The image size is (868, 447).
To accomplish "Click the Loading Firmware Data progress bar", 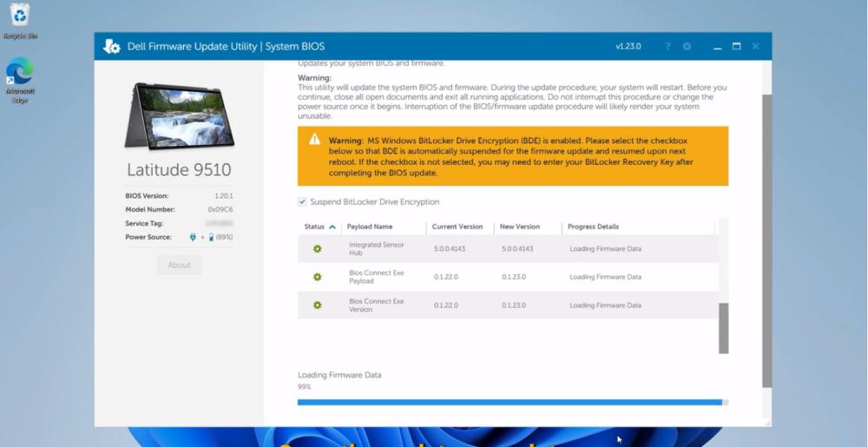I will coord(513,402).
